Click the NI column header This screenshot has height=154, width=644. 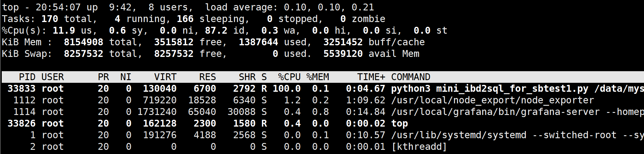click(x=126, y=77)
